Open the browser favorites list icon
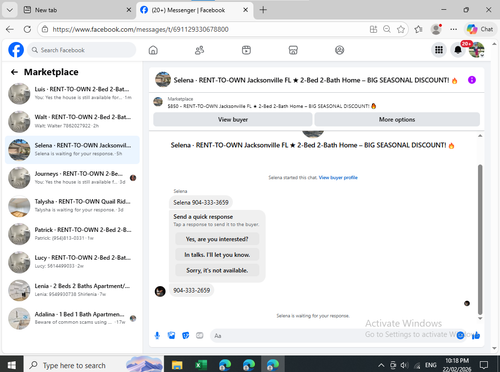Image resolution: width=500 pixels, height=372 pixels. 419,29
